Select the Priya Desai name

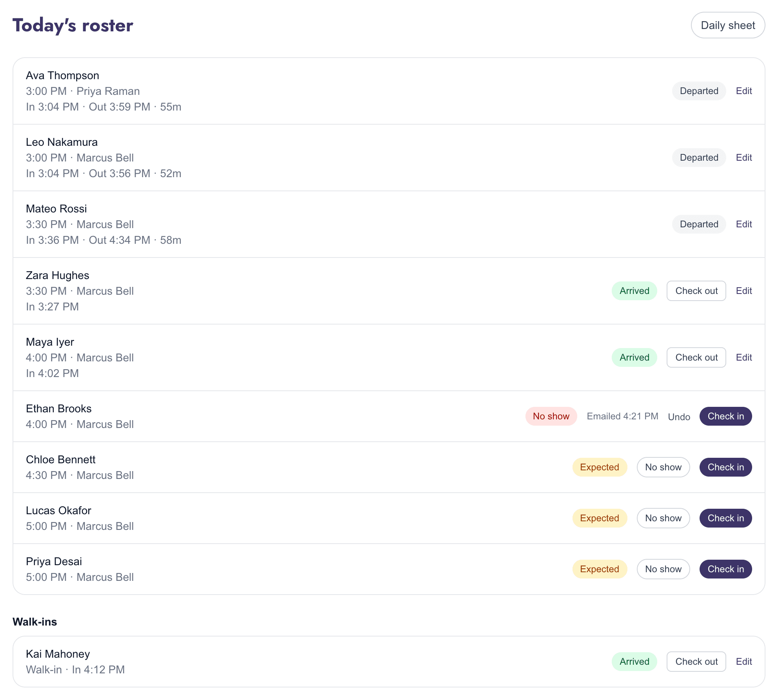coord(54,561)
